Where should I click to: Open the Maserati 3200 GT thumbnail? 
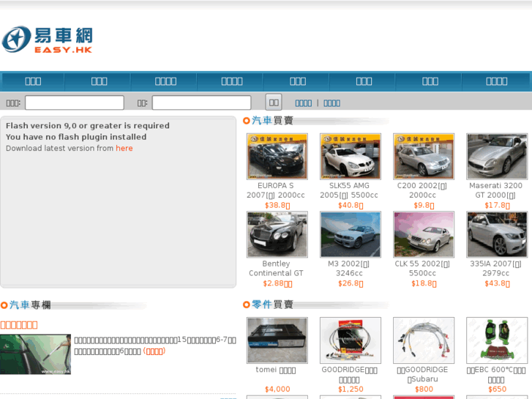[497, 156]
